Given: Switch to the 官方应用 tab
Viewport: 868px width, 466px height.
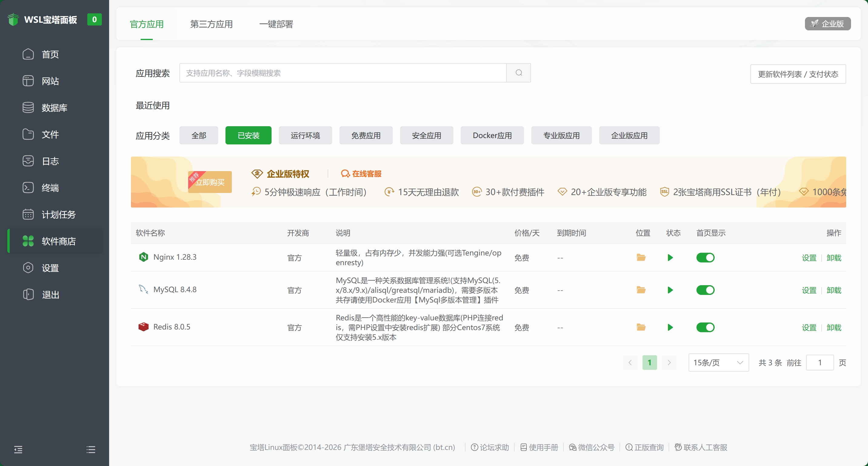Looking at the screenshot, I should [x=147, y=24].
